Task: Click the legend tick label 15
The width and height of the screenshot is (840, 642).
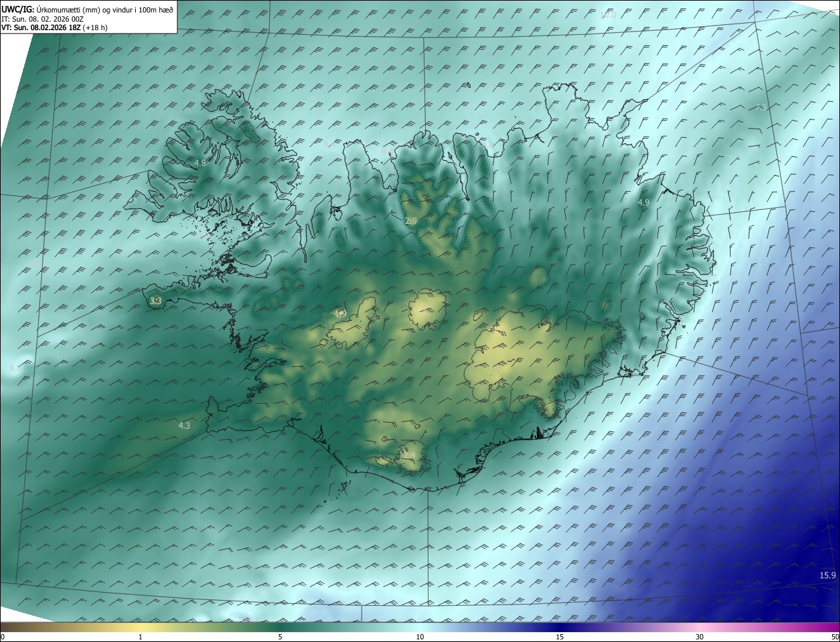Action: pyautogui.click(x=560, y=637)
